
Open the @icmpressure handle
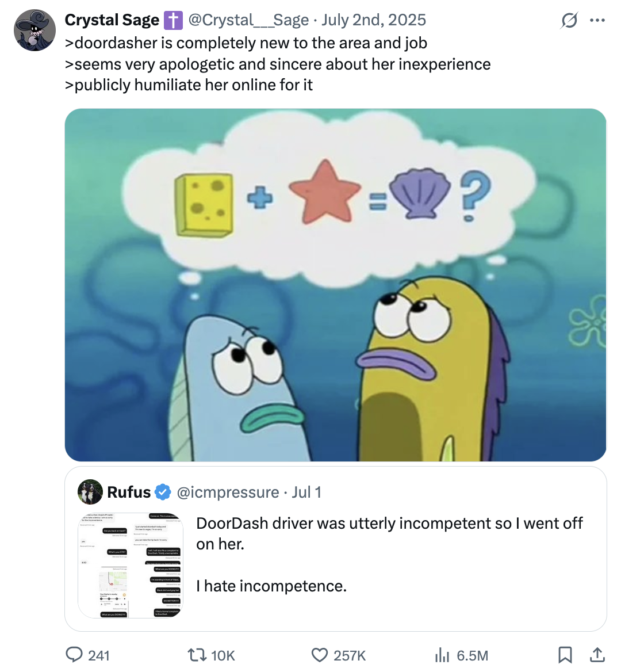click(228, 492)
